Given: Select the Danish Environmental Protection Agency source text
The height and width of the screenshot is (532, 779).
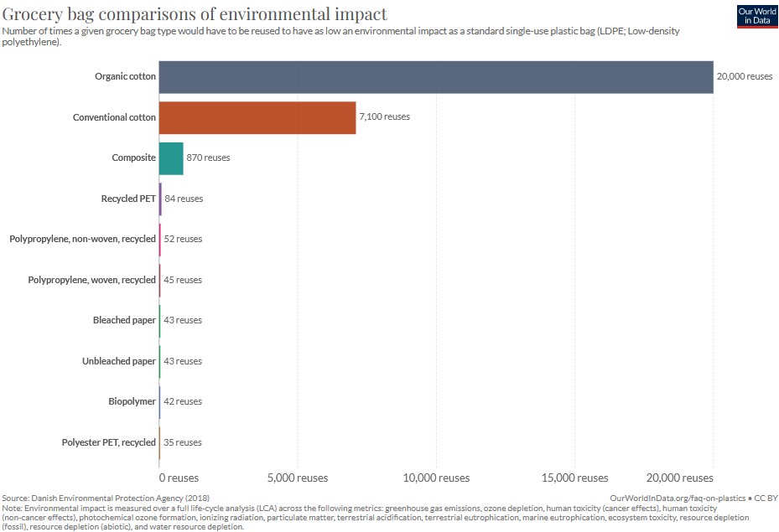Looking at the screenshot, I should coord(107,498).
